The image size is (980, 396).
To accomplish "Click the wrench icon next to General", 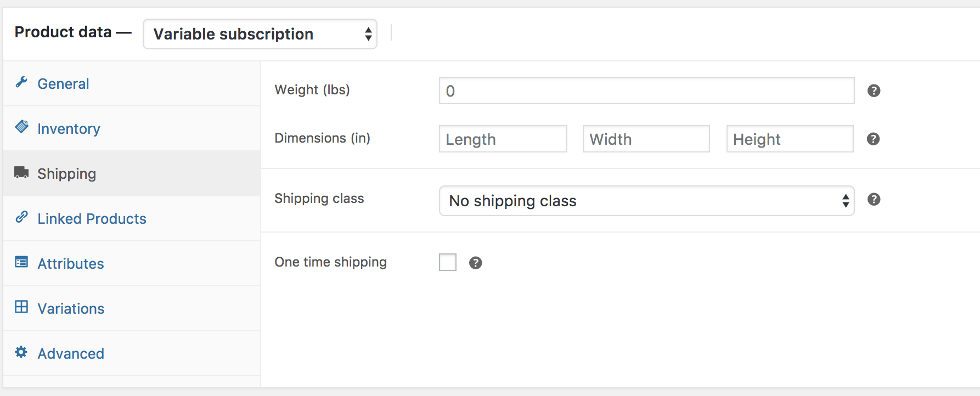I will [21, 82].
